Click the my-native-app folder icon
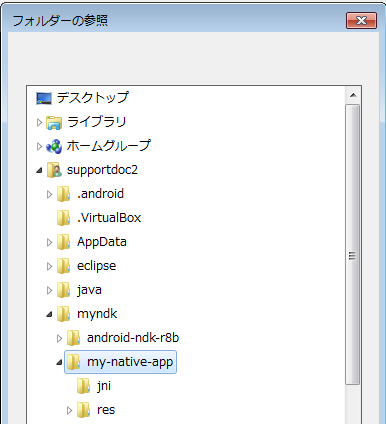Image resolution: width=386 pixels, height=425 pixels. tap(73, 362)
